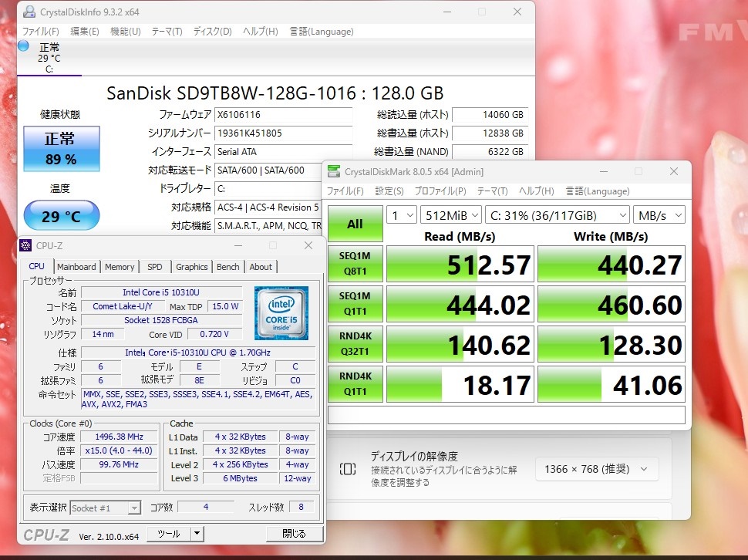
Task: Open 言語(Language) menu in CrystalDiskInfo
Action: (322, 32)
